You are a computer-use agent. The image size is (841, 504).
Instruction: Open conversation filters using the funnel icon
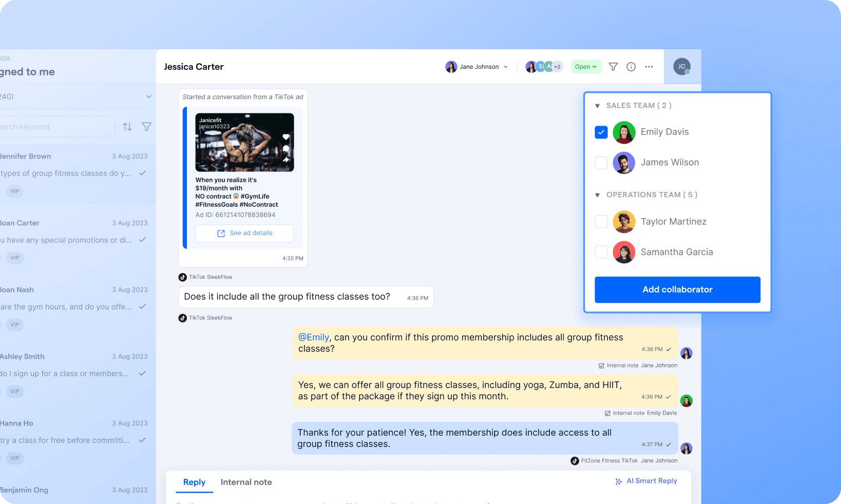pyautogui.click(x=613, y=66)
